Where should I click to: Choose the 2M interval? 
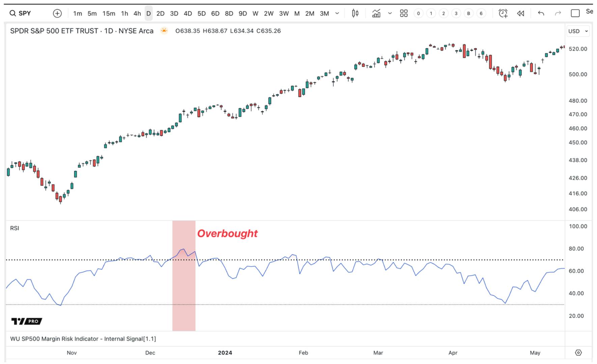pyautogui.click(x=310, y=13)
